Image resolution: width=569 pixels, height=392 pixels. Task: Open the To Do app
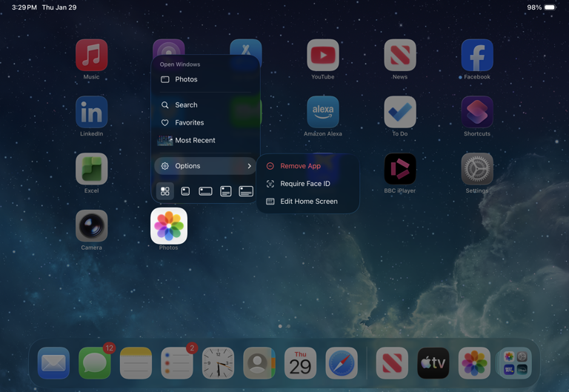pyautogui.click(x=400, y=112)
